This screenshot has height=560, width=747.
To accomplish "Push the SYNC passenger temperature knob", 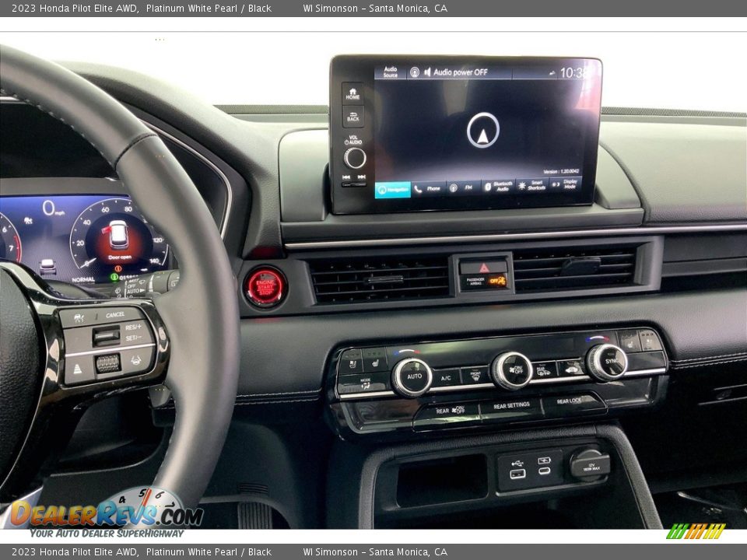I will [x=606, y=362].
